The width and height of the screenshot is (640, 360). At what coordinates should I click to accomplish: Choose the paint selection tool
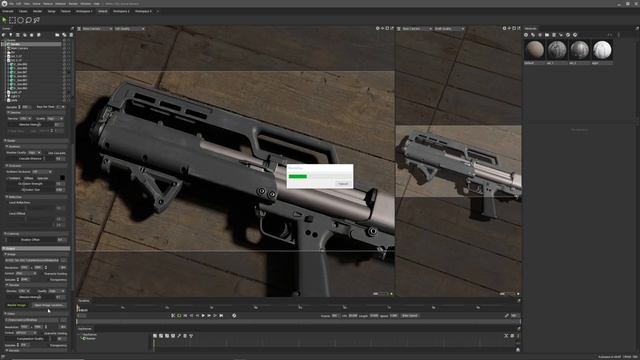coord(37,20)
